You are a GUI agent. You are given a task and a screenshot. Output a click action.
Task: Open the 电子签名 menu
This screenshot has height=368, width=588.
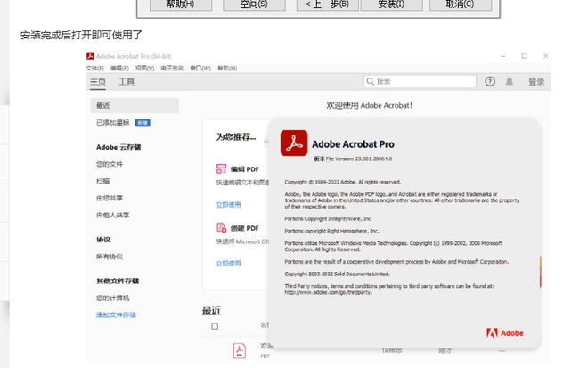(172, 68)
